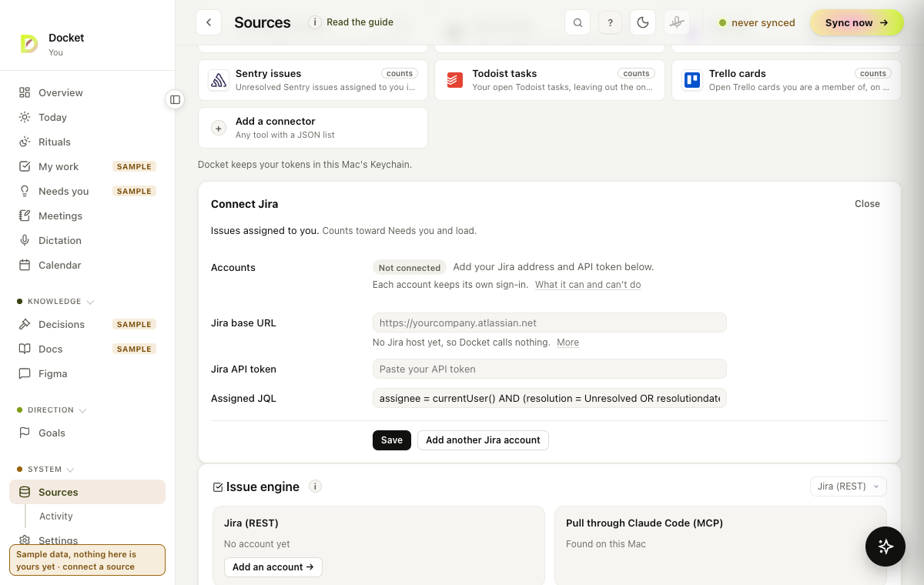Click the Overview grid icon
The height and width of the screenshot is (585, 924).
point(25,92)
